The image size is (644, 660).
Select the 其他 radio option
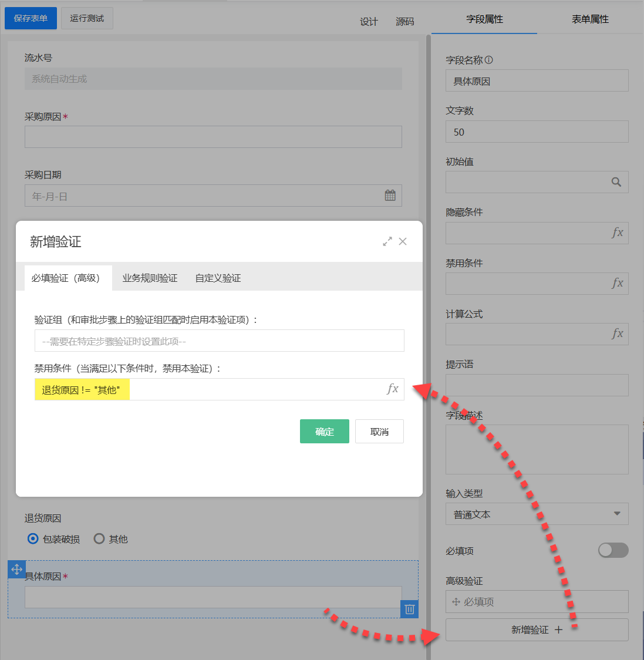pos(99,538)
